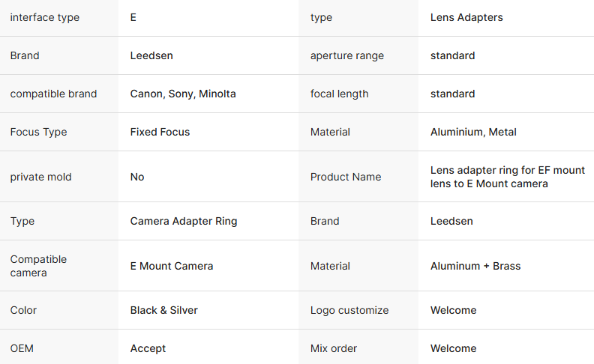594x364 pixels.
Task: Select the 'E Mount Camera' value
Action: coord(172,266)
